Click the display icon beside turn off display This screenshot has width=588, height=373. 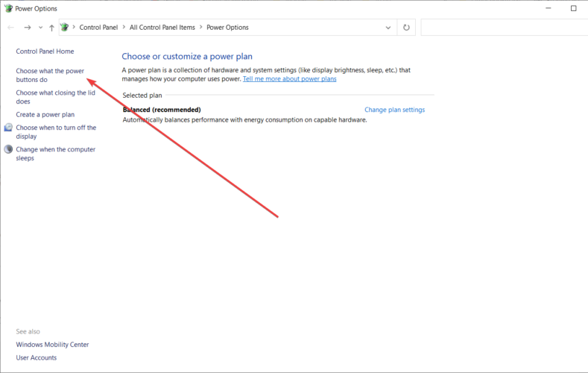tap(8, 128)
